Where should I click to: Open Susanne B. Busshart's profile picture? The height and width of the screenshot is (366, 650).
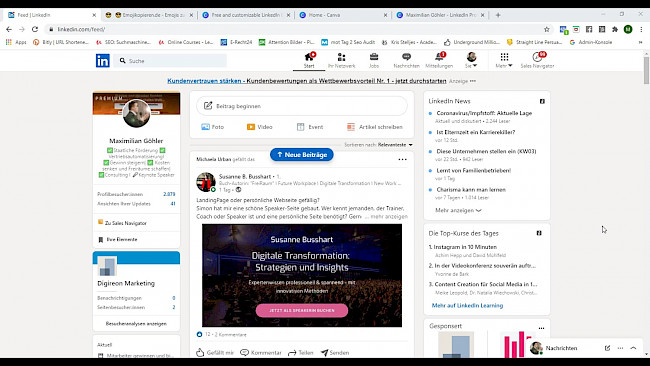click(x=206, y=182)
